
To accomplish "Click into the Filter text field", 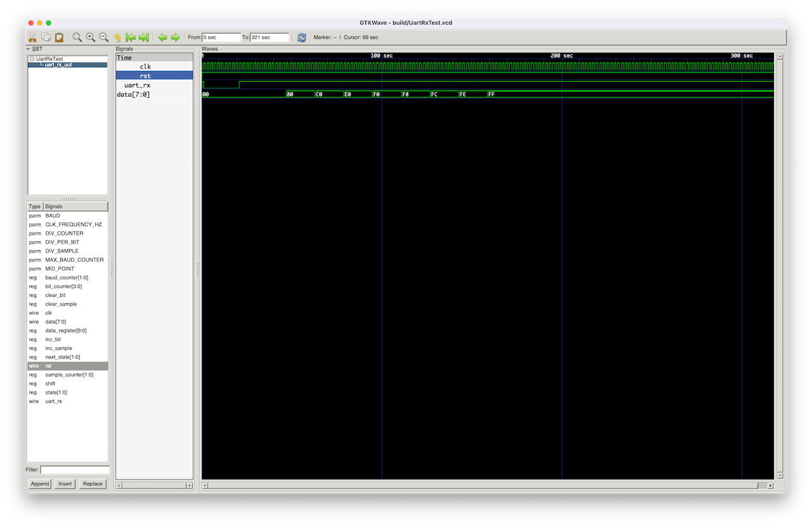I will 75,470.
